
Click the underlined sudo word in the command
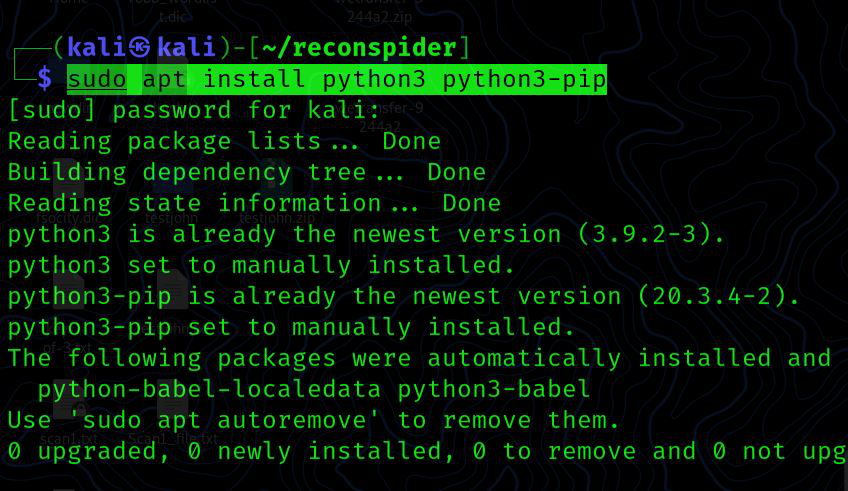click(x=97, y=79)
